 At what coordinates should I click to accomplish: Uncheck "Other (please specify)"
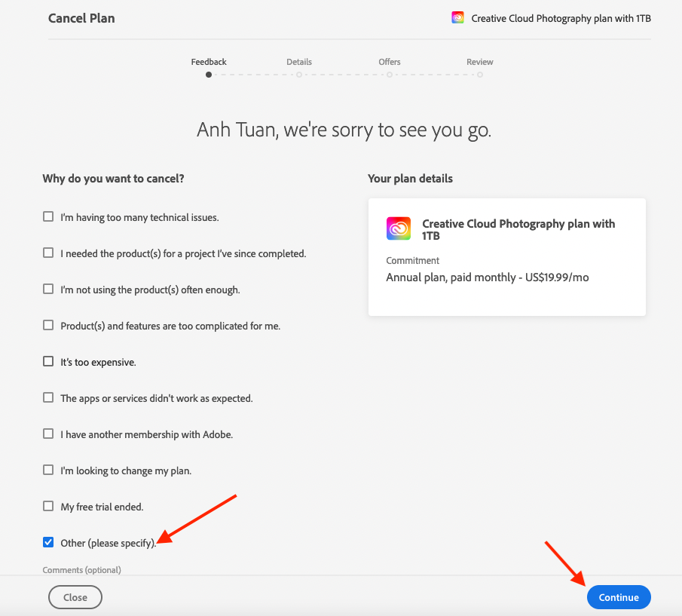pyautogui.click(x=48, y=542)
